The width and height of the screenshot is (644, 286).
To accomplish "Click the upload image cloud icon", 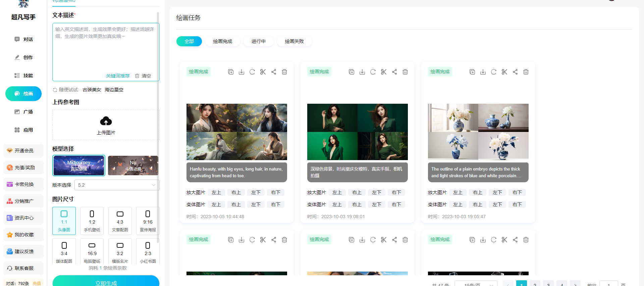I will point(106,121).
